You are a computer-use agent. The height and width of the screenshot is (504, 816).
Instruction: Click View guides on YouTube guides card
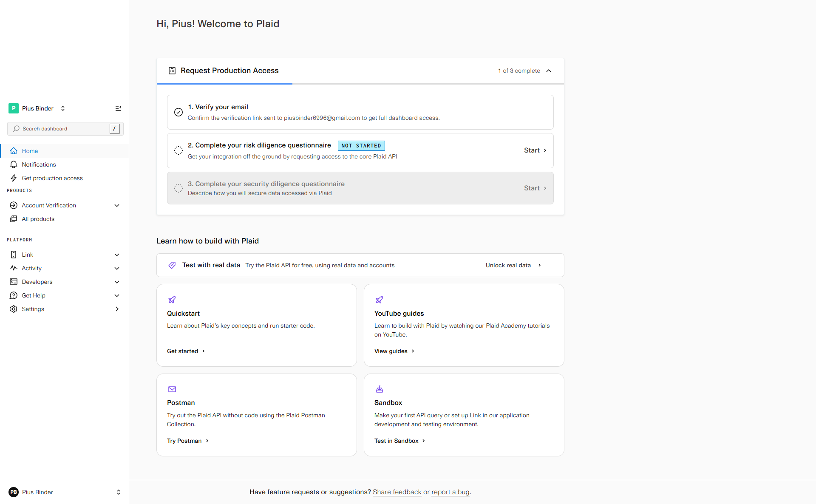[x=394, y=351]
